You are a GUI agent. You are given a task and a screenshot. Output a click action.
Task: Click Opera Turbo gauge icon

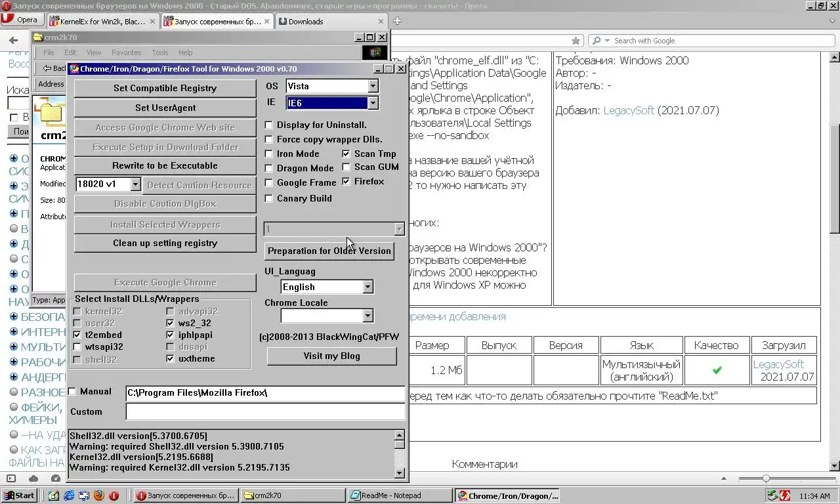[56, 478]
